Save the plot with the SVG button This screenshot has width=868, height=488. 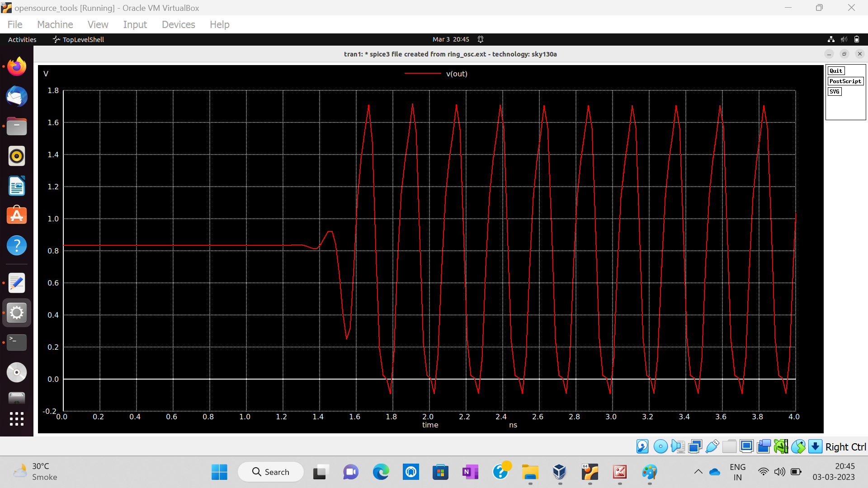click(x=835, y=92)
